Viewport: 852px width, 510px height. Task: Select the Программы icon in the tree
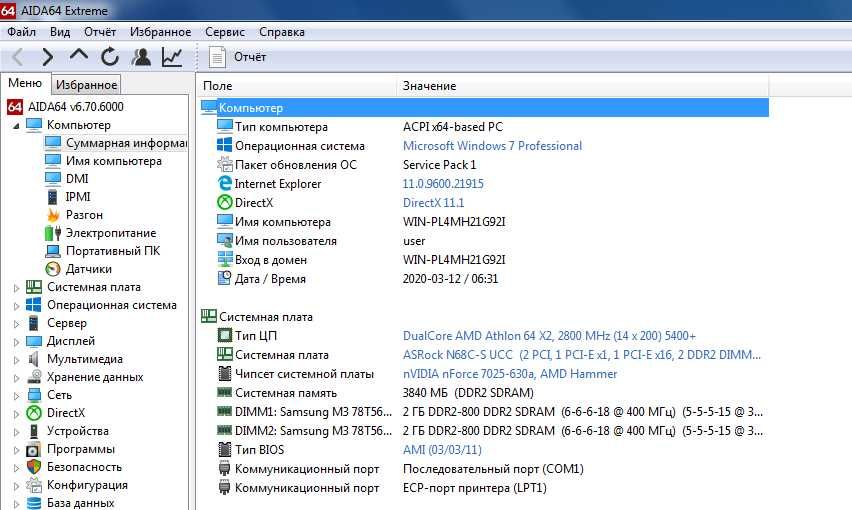(x=34, y=449)
